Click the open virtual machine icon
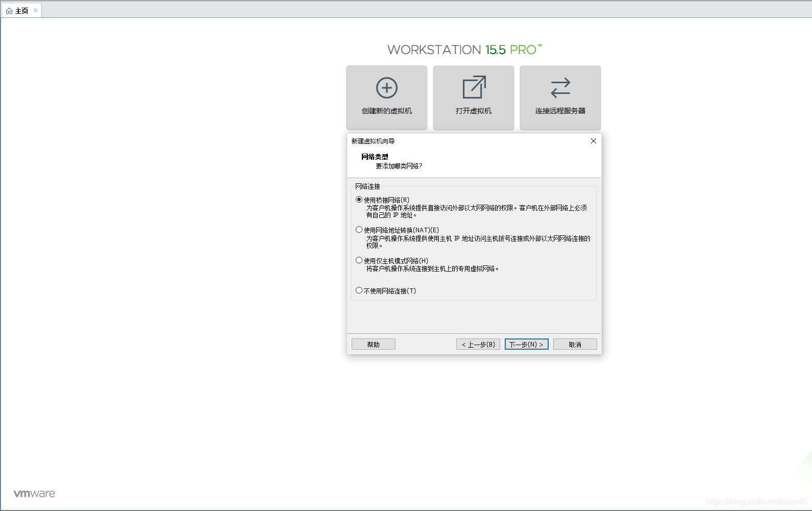Viewport: 812px width, 511px height. [x=474, y=87]
